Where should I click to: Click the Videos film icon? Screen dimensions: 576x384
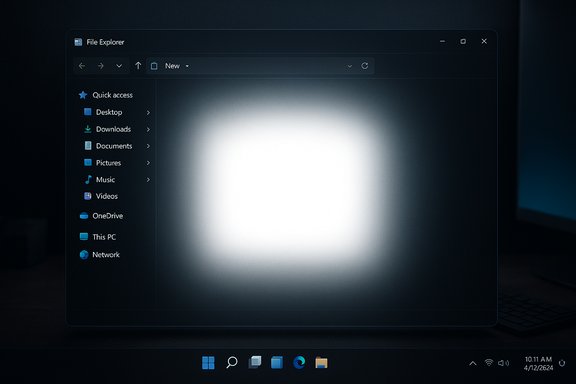click(88, 196)
